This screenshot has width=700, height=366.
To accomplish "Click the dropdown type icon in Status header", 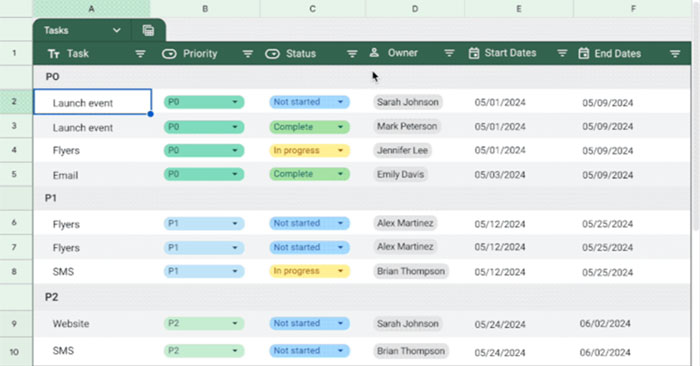I will (272, 54).
